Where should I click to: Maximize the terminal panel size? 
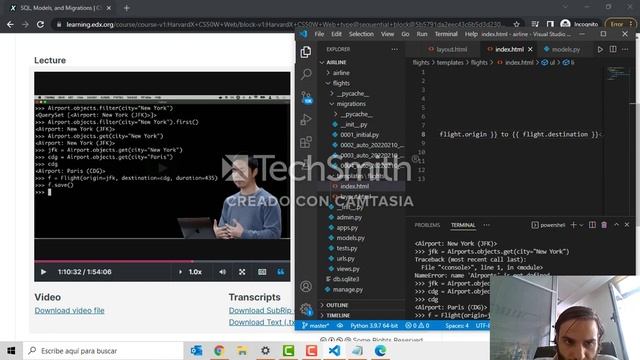click(x=616, y=224)
